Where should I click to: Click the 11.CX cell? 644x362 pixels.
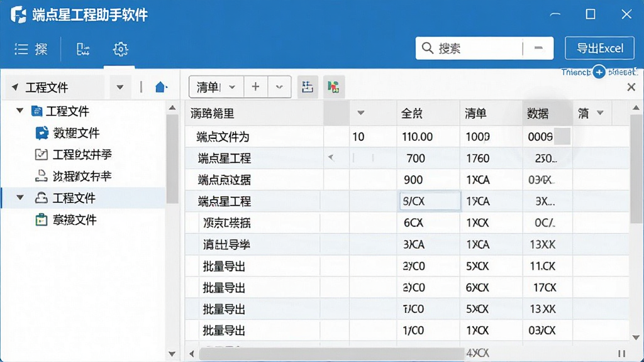pos(548,266)
